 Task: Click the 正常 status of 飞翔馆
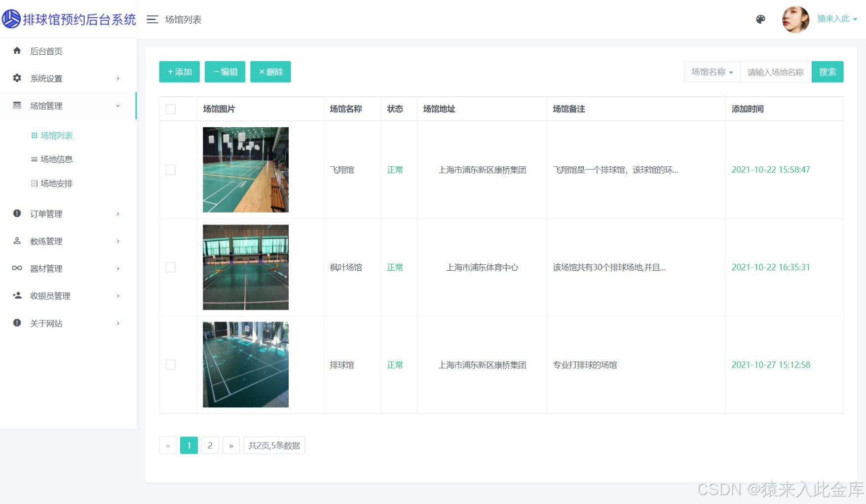point(395,170)
